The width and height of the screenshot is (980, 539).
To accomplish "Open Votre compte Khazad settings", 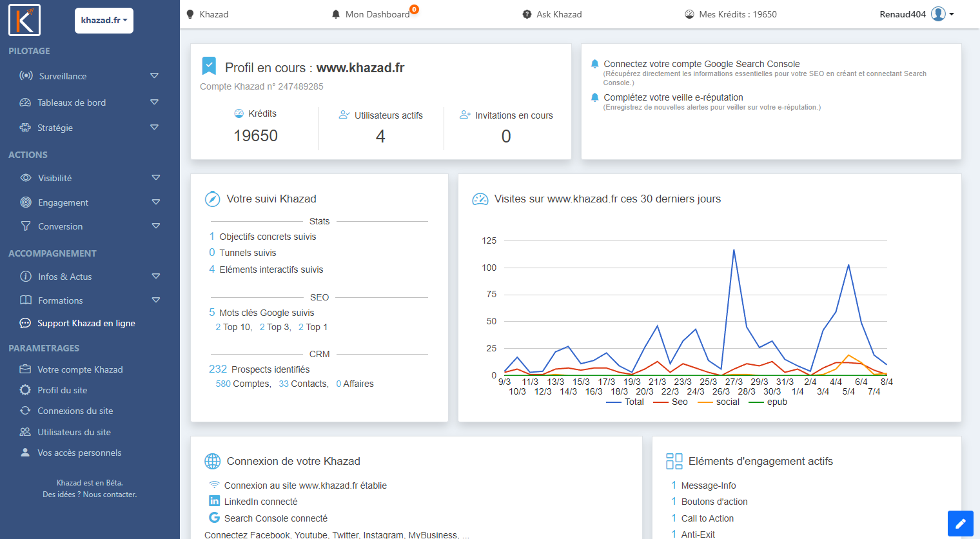I will pos(80,369).
